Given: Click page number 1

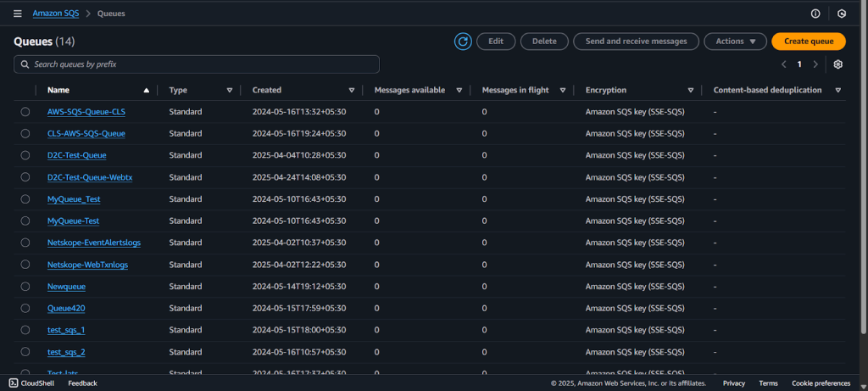Looking at the screenshot, I should tap(799, 64).
